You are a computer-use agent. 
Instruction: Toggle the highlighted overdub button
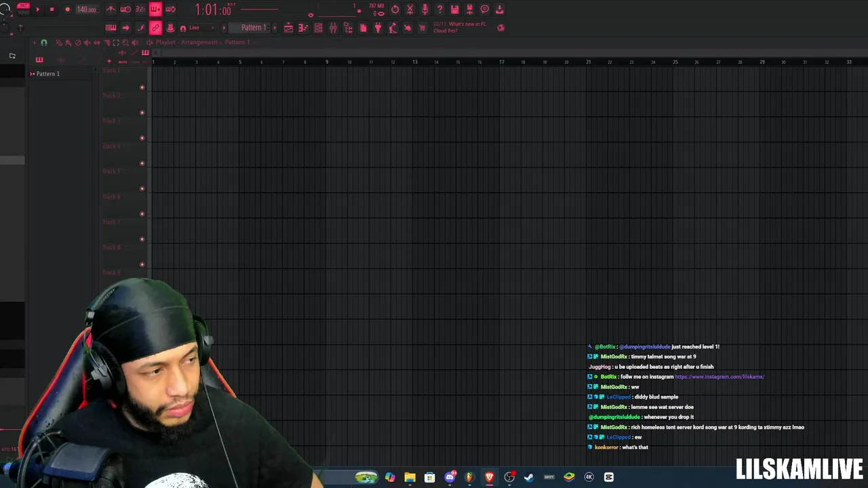pos(155,9)
